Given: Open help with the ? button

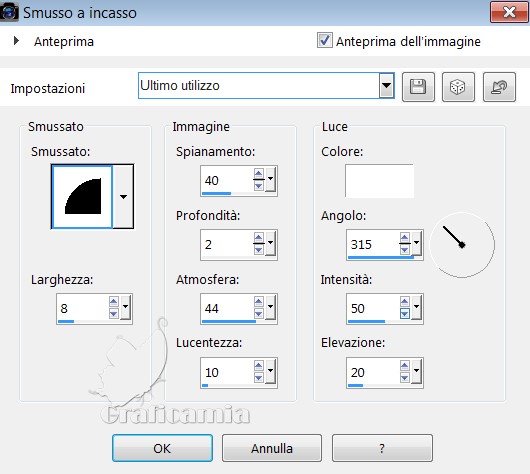Looking at the screenshot, I should (x=382, y=448).
